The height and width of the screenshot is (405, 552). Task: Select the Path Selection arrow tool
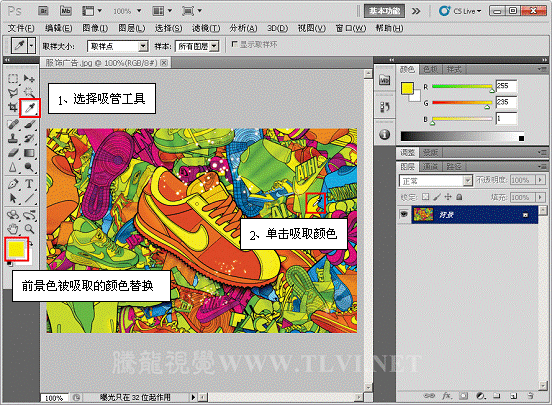[x=13, y=198]
